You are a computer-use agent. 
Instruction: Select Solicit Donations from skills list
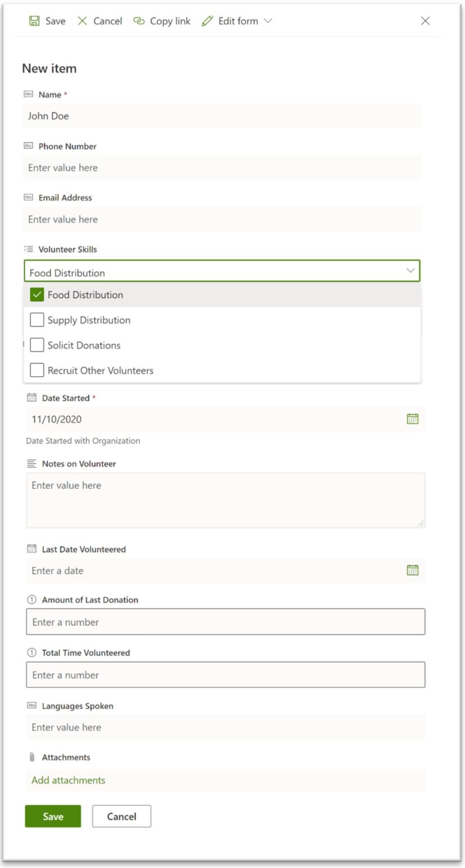(37, 345)
